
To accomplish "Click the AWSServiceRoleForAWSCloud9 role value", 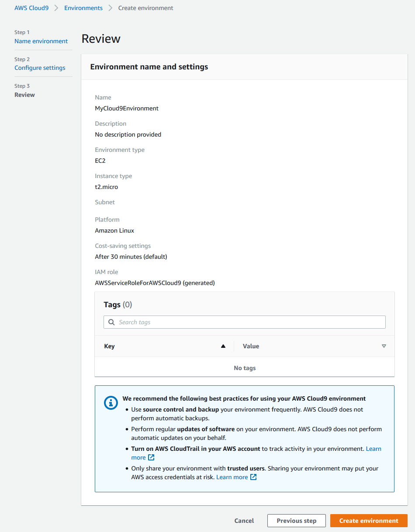I will [155, 283].
